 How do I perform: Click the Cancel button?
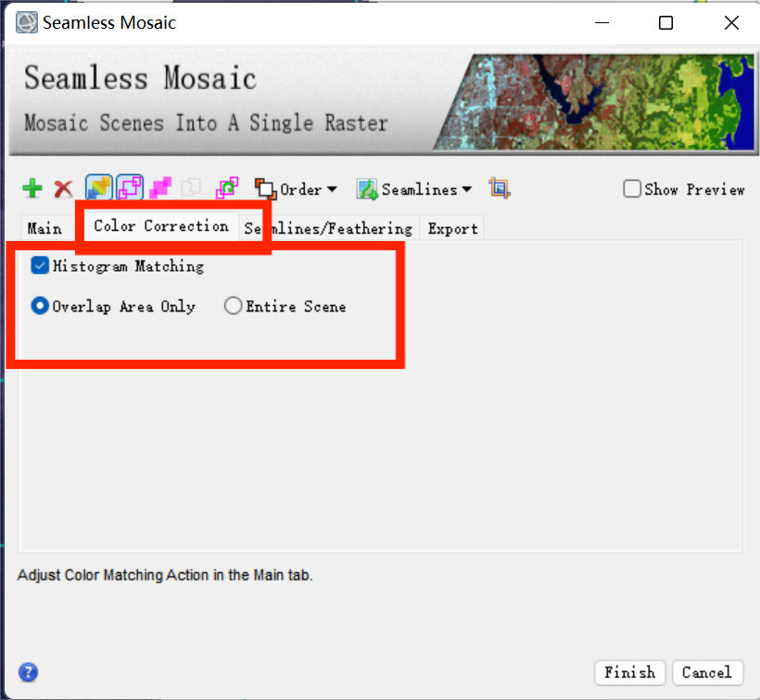coord(707,672)
